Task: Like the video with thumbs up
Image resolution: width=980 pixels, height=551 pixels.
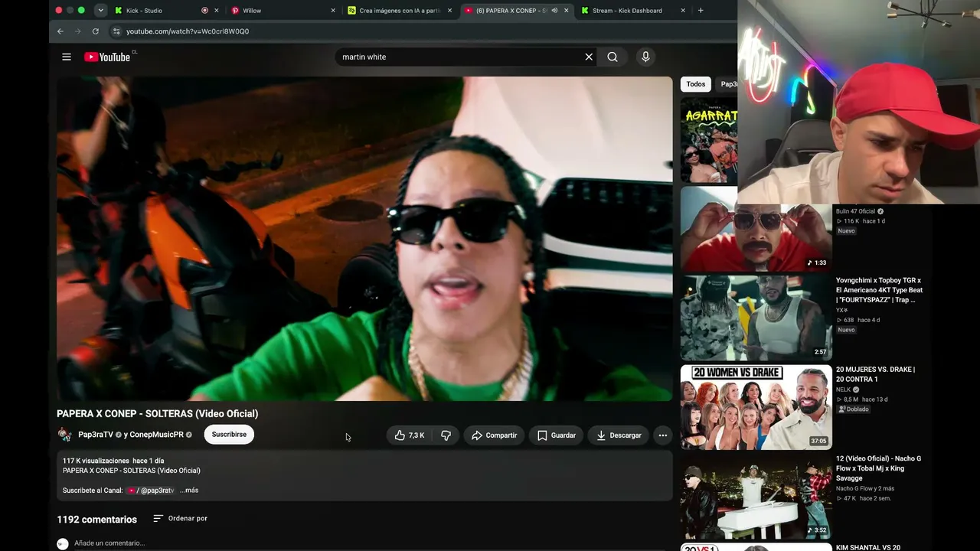Action: click(410, 435)
